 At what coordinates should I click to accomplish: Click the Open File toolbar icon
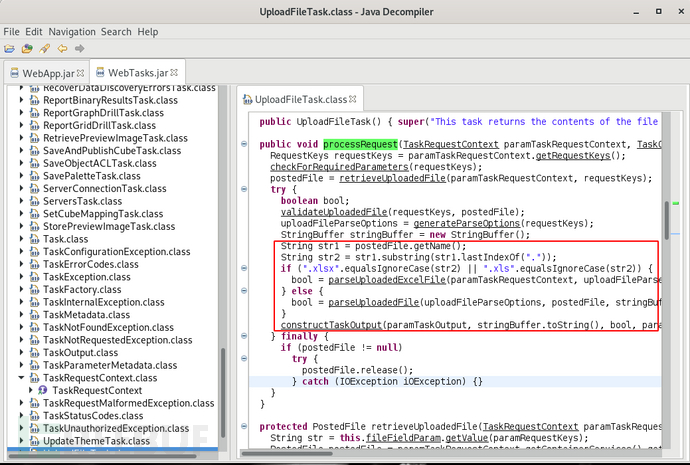[x=9, y=48]
